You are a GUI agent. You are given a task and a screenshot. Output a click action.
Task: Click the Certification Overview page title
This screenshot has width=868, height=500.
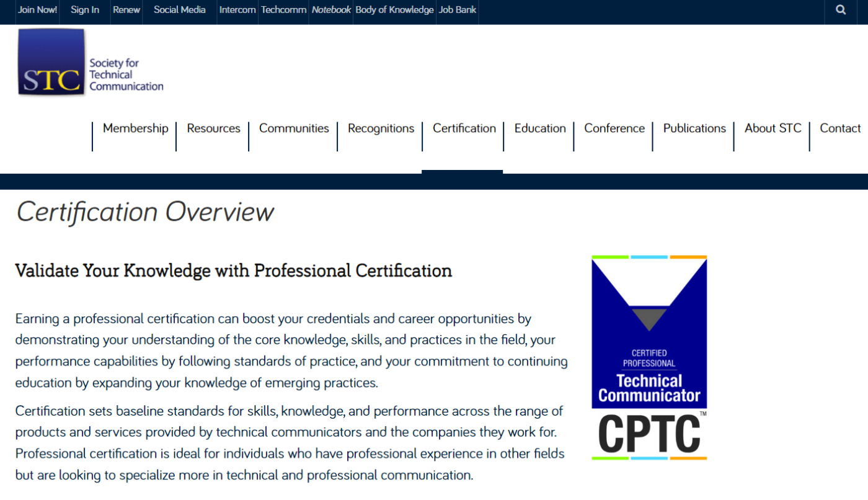tap(145, 212)
